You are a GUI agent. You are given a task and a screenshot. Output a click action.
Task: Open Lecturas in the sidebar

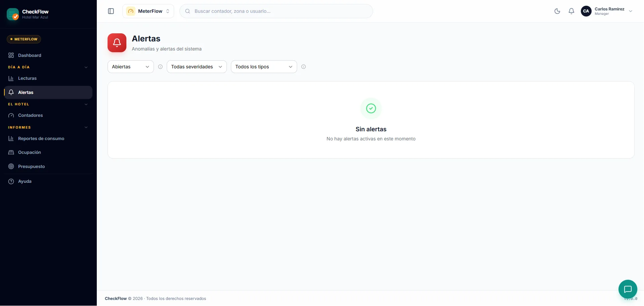click(x=48, y=78)
